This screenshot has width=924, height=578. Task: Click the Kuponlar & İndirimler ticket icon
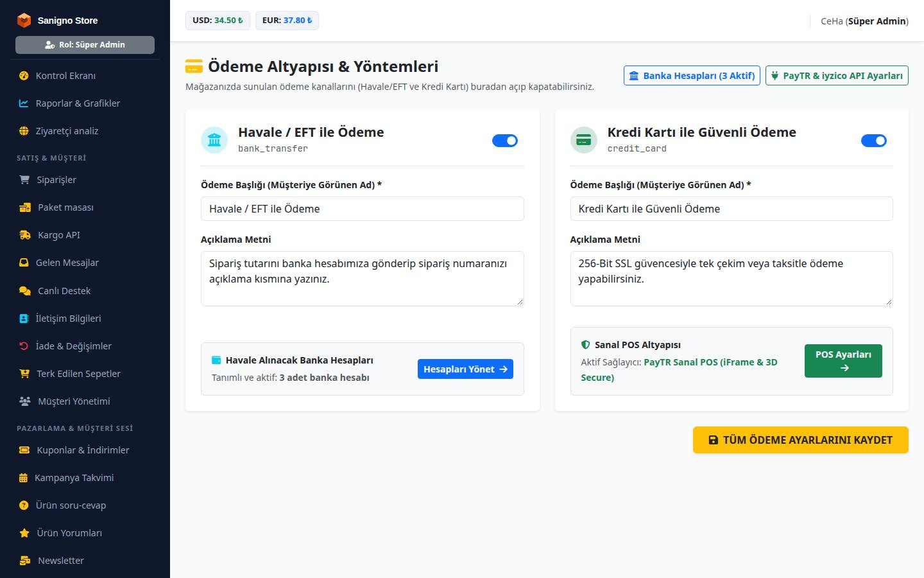tap(24, 450)
